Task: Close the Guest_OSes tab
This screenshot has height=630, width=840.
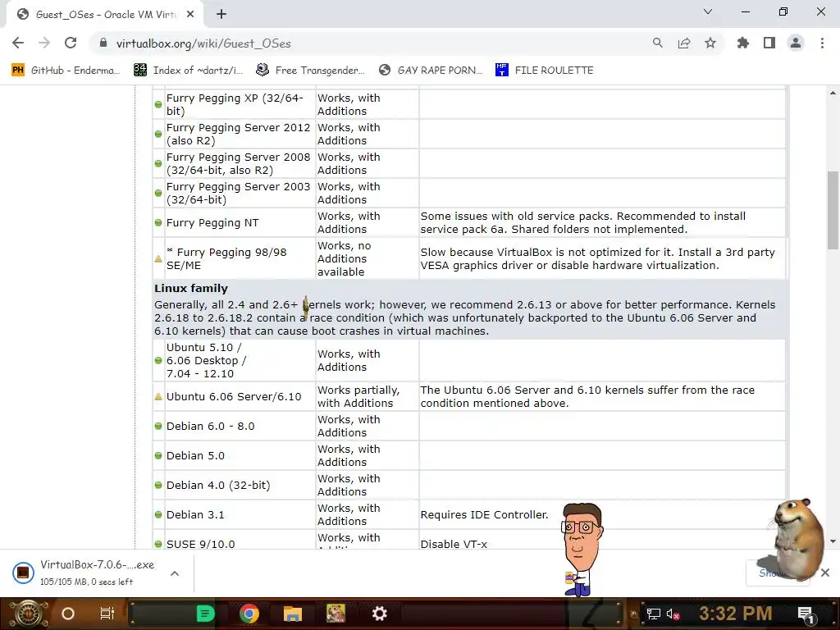Action: [x=190, y=15]
